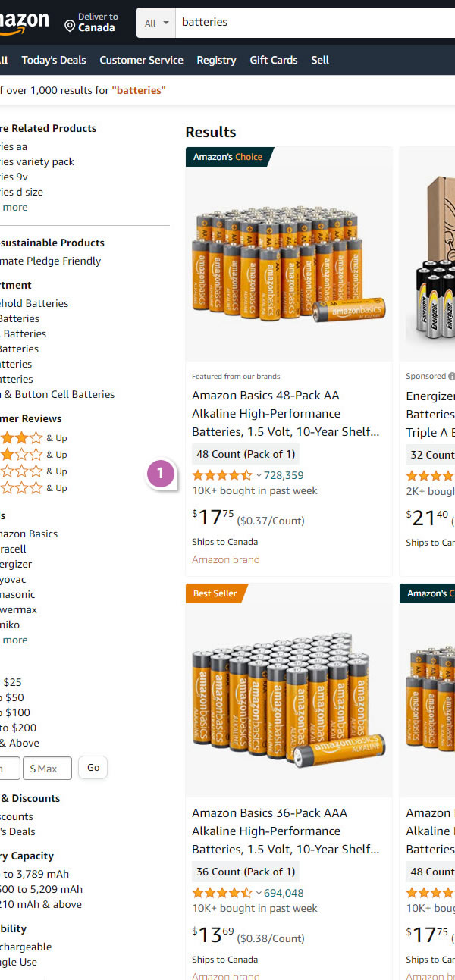The image size is (455, 980).
Task: Go to Customer Service page
Action: click(x=141, y=60)
